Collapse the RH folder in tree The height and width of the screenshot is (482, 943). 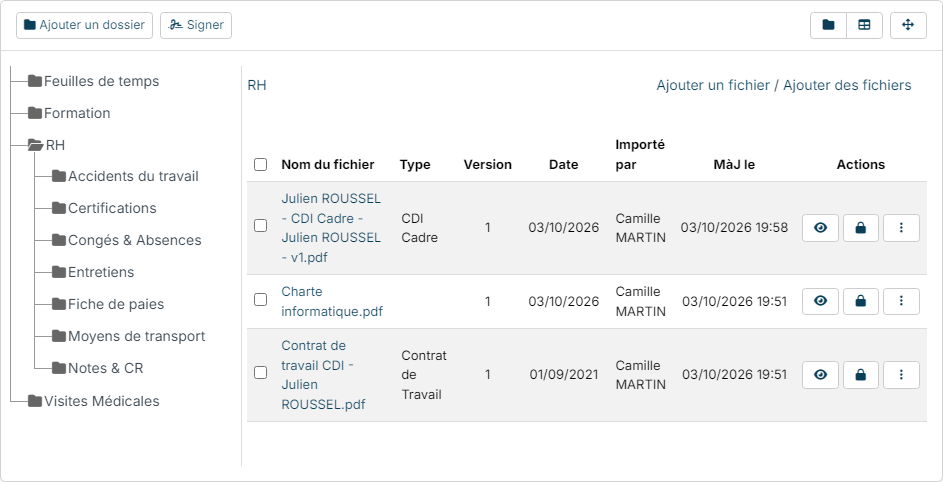(47, 145)
